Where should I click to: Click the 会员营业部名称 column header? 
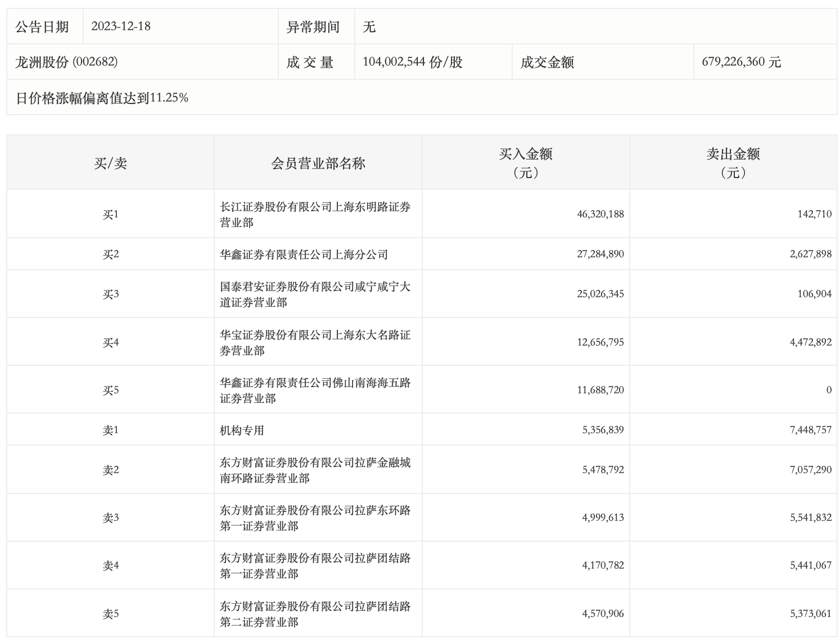pyautogui.click(x=318, y=164)
